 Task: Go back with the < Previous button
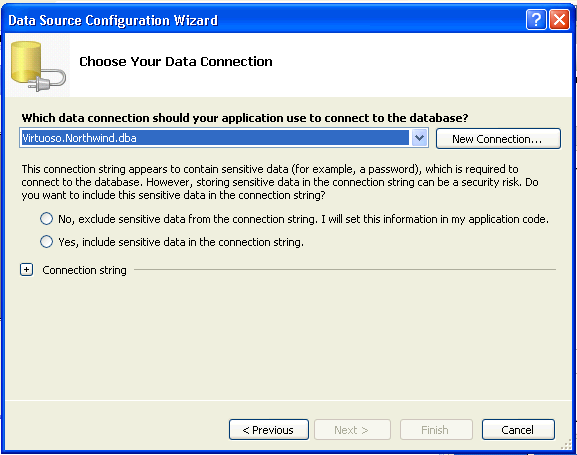click(x=269, y=430)
